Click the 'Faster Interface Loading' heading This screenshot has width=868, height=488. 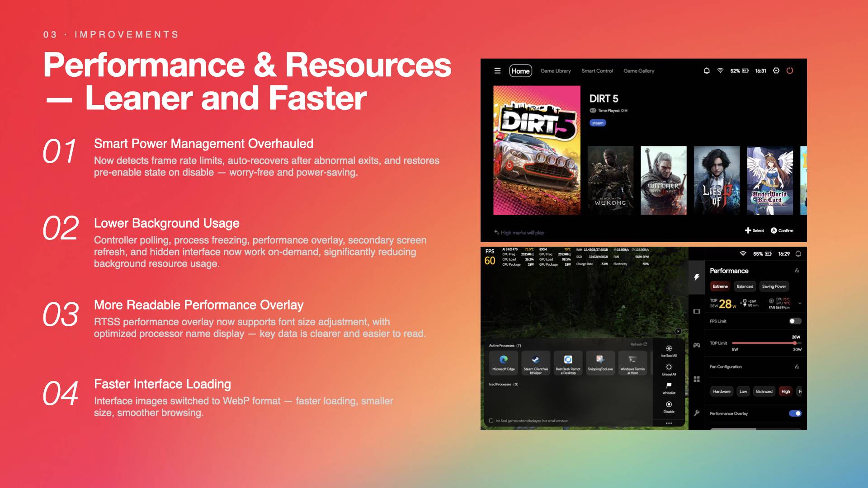tap(162, 384)
